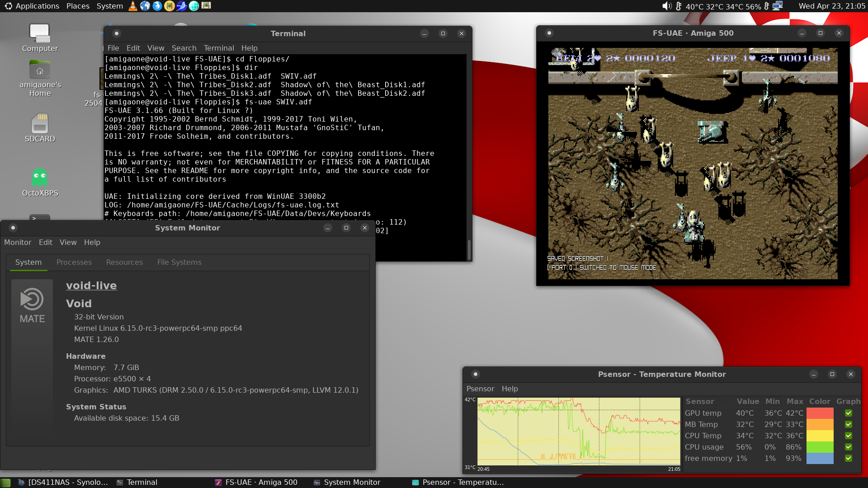Click the show desktop button in bottom panel
Screen dimensions: 868x488
[5, 483]
